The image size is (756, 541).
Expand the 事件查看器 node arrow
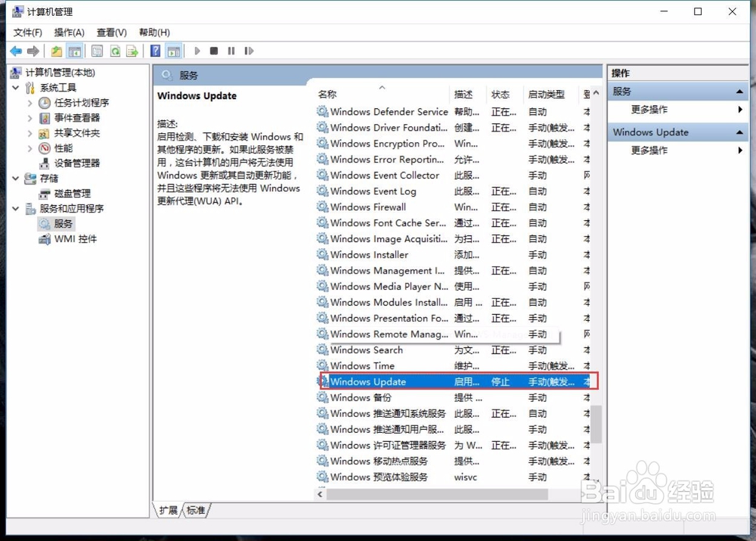coord(30,118)
